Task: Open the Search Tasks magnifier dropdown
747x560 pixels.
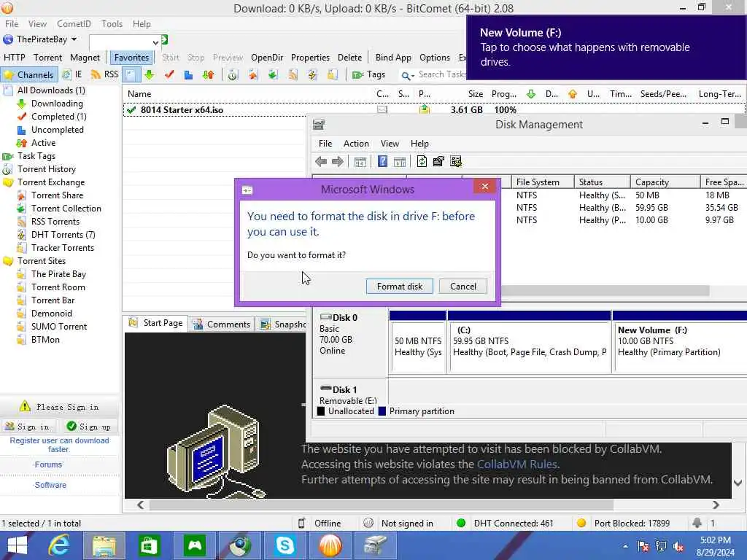Action: coord(408,75)
